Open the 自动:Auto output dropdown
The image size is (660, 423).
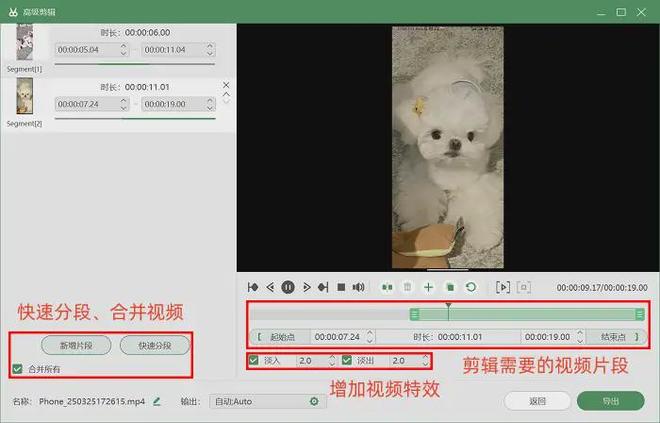click(268, 402)
